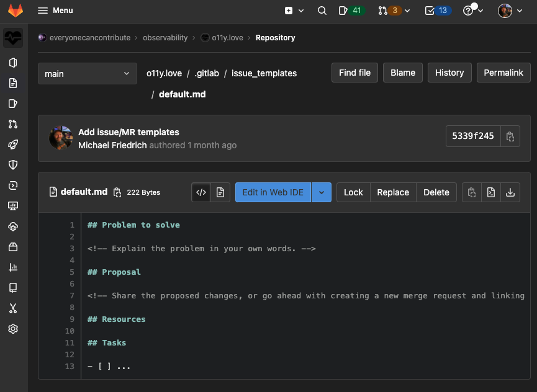The image size is (537, 392).
Task: Expand the help menu chevron
Action: (481, 11)
